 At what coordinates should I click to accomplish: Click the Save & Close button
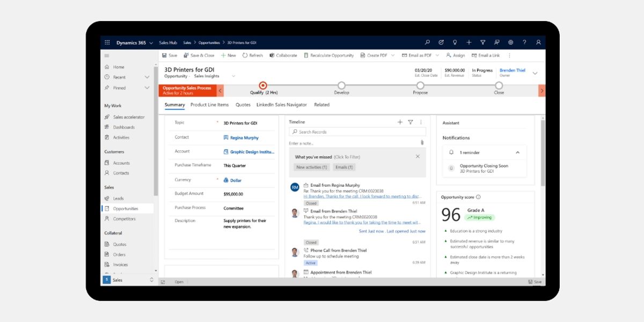click(199, 55)
